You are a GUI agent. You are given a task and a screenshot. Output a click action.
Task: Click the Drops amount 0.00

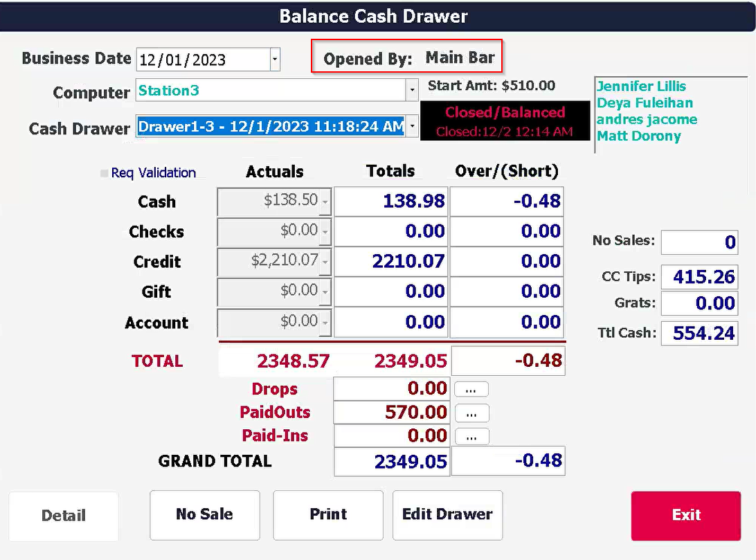coord(392,388)
